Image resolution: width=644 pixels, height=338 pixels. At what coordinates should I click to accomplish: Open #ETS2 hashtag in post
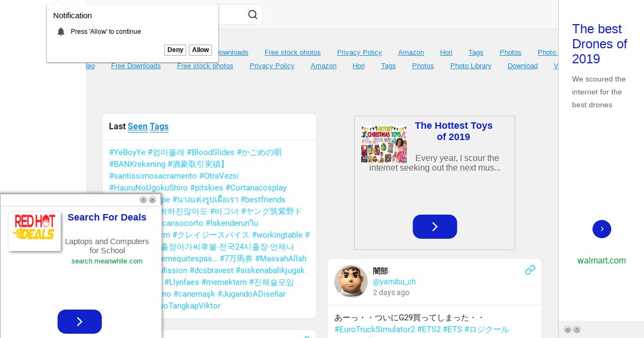pyautogui.click(x=429, y=329)
